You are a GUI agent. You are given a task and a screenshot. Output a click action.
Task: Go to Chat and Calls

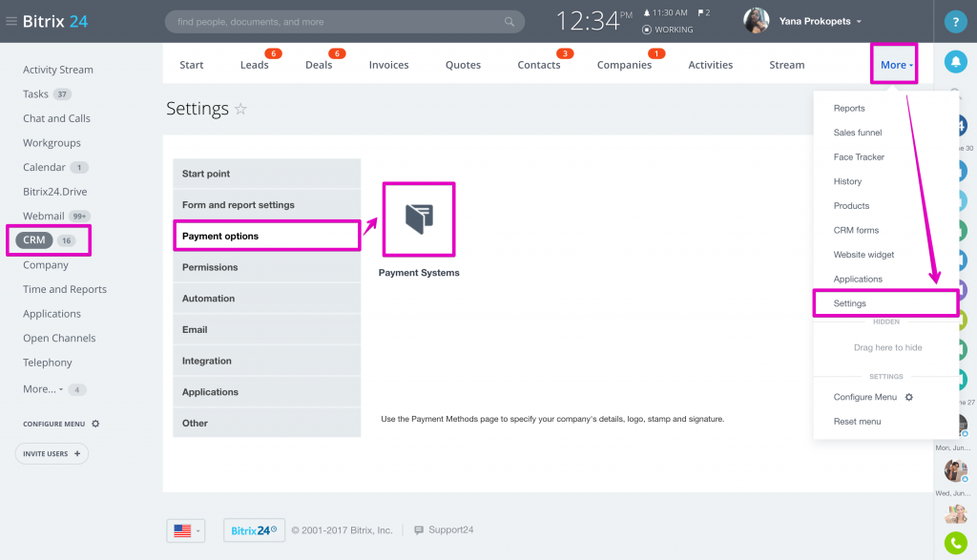tap(56, 118)
